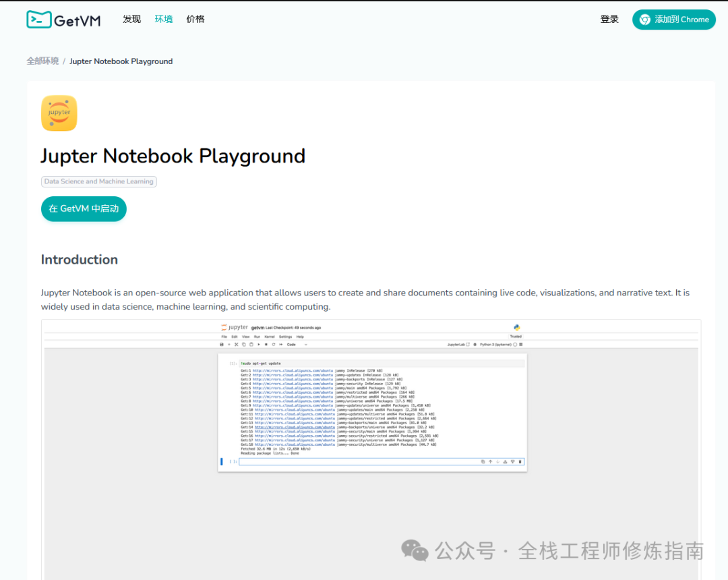The image size is (728, 580).
Task: Open the Settings menu in Jupyter
Action: coord(286,337)
